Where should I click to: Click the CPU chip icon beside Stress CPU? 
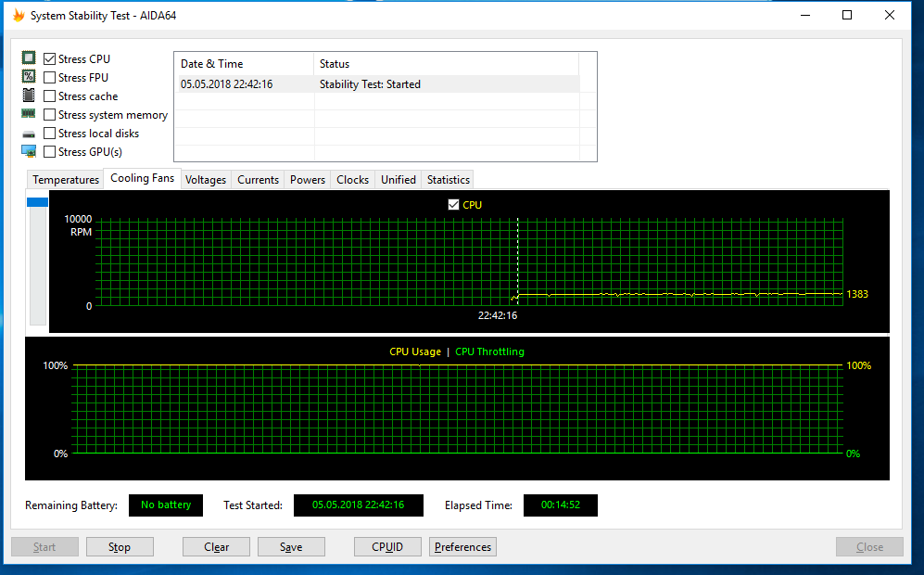click(29, 57)
